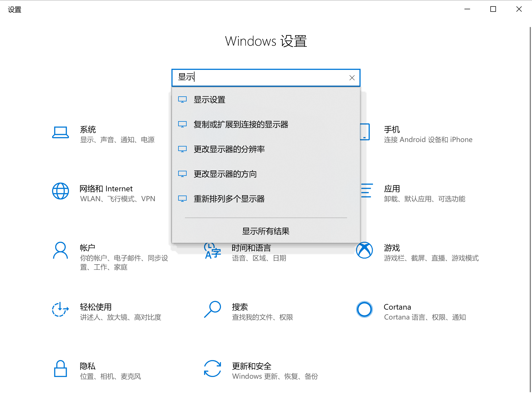This screenshot has height=406, width=532.
Task: Click the Cortana 语言、权限、通知 description
Action: (x=425, y=317)
